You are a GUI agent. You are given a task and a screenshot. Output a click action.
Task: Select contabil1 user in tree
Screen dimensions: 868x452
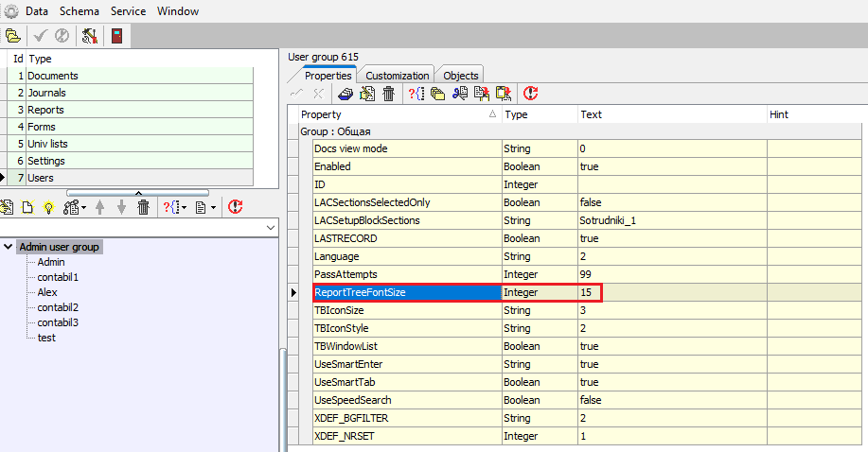tap(58, 277)
